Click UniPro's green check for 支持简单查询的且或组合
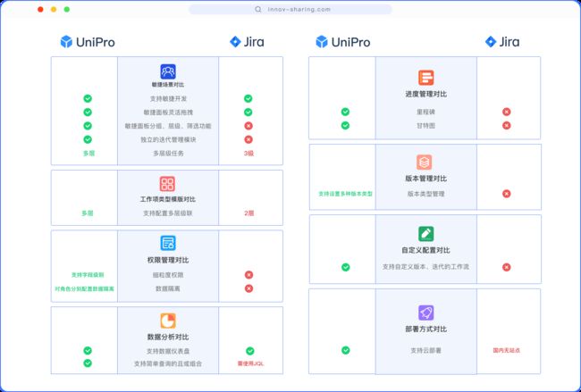 pyautogui.click(x=88, y=363)
